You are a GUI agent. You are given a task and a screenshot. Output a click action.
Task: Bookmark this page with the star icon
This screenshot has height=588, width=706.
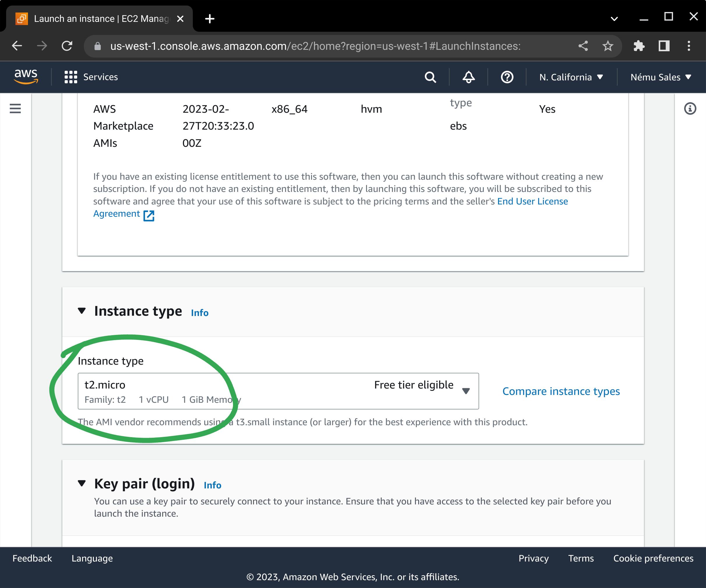click(608, 46)
